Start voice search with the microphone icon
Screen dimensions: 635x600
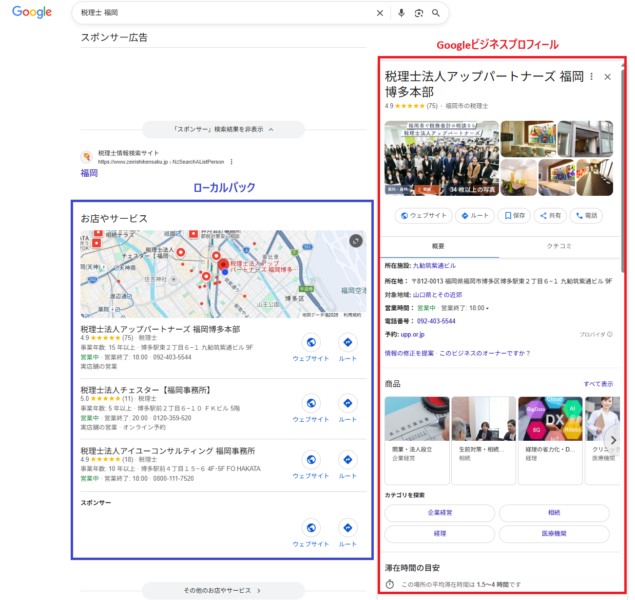point(401,13)
